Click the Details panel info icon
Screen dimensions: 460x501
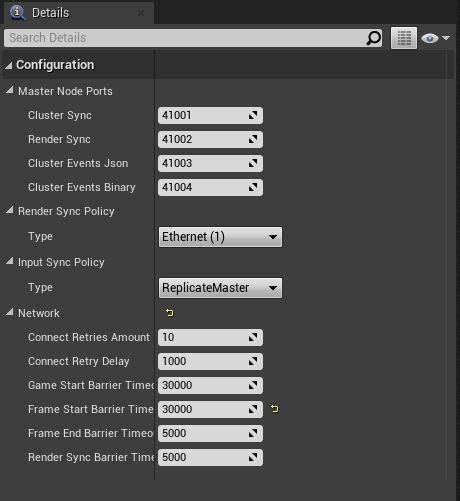[17, 13]
